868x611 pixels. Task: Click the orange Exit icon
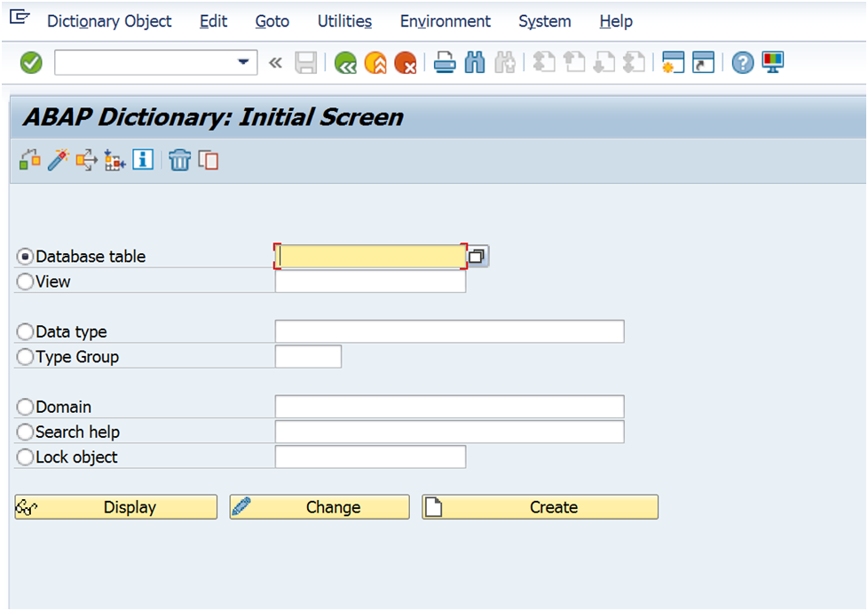point(375,62)
